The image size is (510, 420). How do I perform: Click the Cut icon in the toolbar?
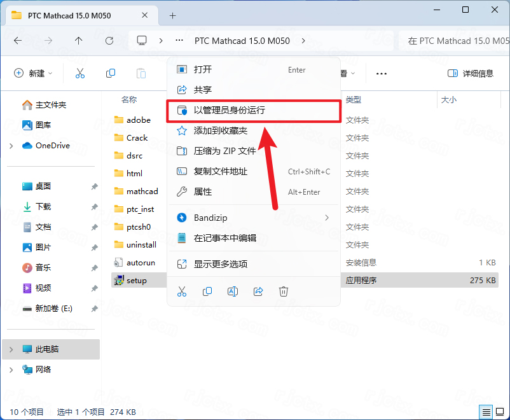(x=79, y=73)
